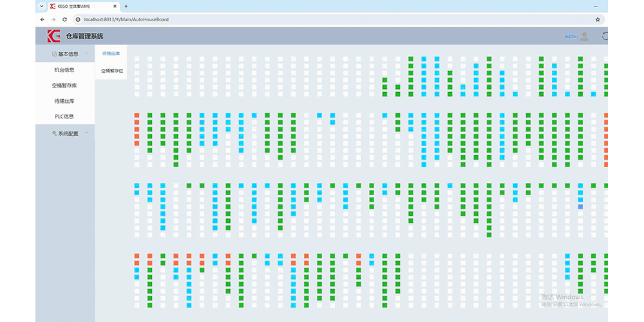The image size is (644, 322).
Task: Open 机台信息 in the sidebar
Action: point(64,70)
